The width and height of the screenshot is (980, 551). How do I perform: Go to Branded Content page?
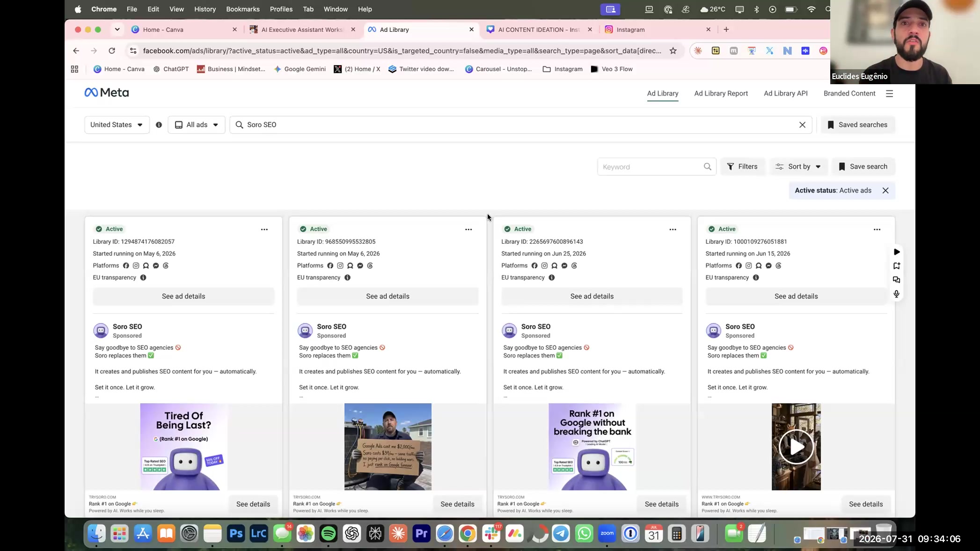click(849, 94)
